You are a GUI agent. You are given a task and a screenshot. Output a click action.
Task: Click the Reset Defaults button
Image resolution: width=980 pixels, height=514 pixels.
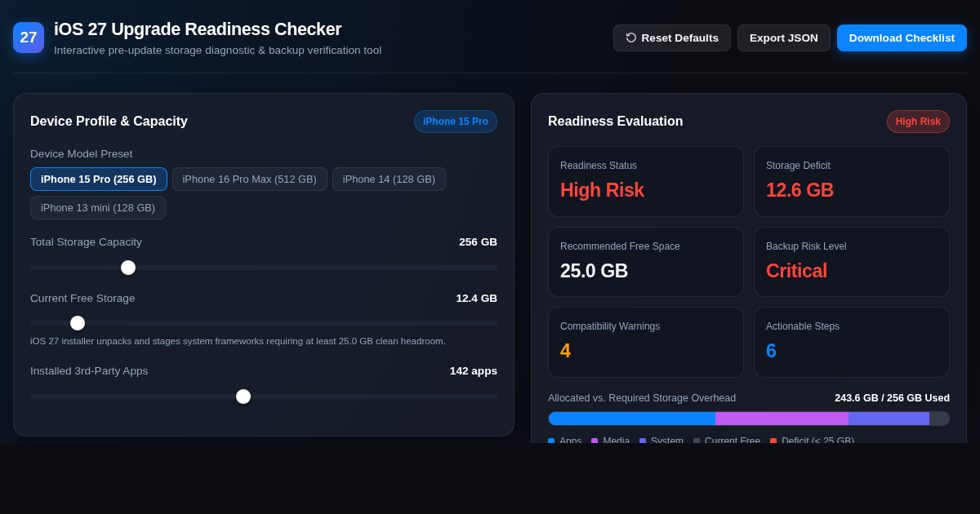coord(672,38)
